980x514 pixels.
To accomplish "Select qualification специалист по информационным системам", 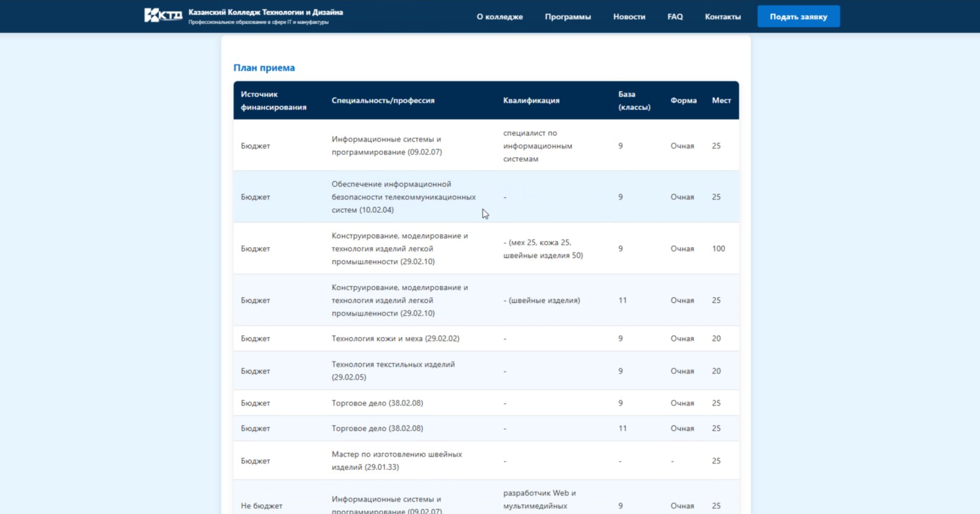I will (x=537, y=146).
